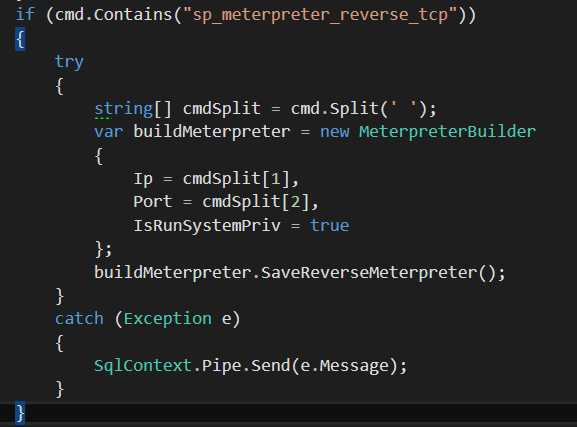Screen dimensions: 577x427
Task: Click the Ip property assignment
Action: click(216, 179)
